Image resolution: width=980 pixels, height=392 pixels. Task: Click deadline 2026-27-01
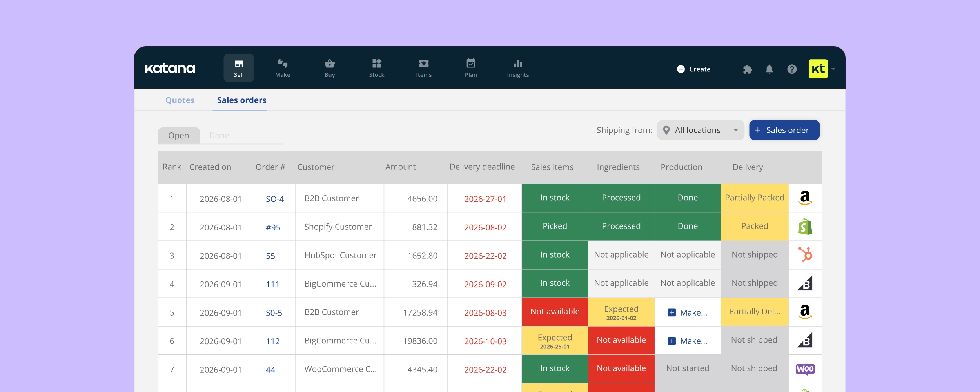pyautogui.click(x=485, y=199)
